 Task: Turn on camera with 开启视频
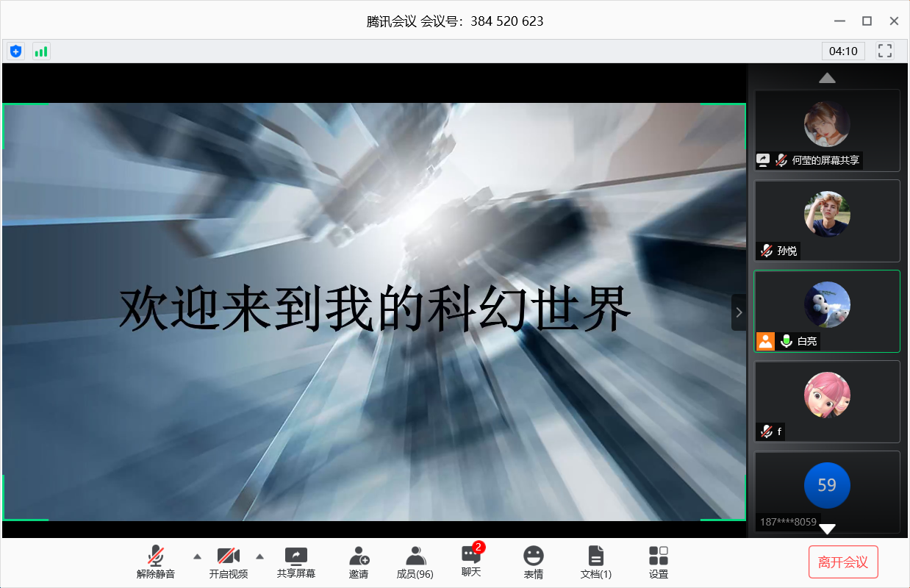(229, 562)
